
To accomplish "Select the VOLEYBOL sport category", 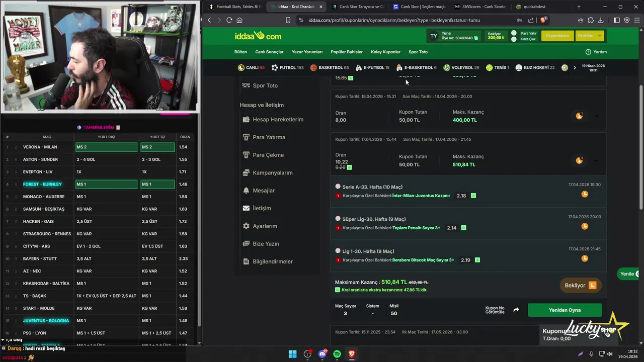I will pos(461,67).
